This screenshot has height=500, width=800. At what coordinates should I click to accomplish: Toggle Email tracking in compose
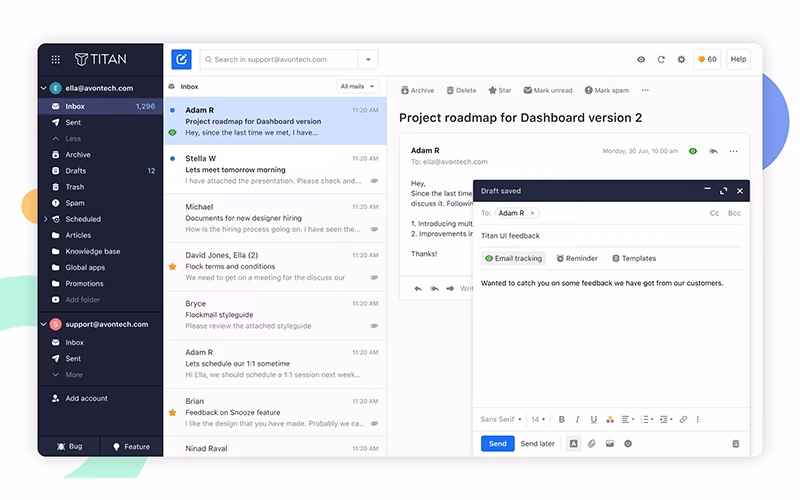(x=513, y=259)
